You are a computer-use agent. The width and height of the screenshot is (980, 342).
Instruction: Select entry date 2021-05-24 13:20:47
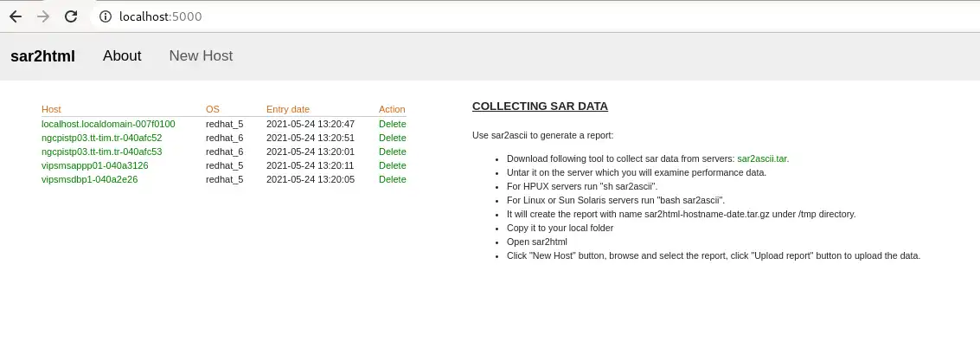tap(310, 124)
